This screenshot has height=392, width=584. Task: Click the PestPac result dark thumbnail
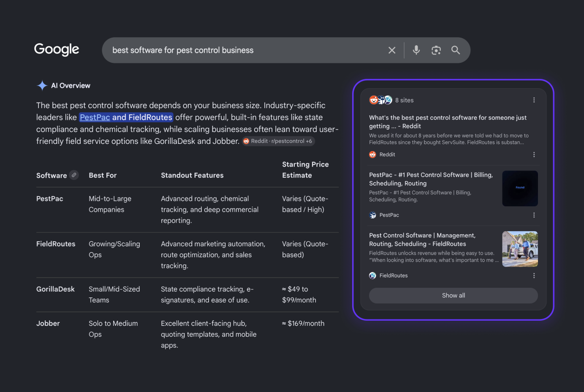point(520,188)
